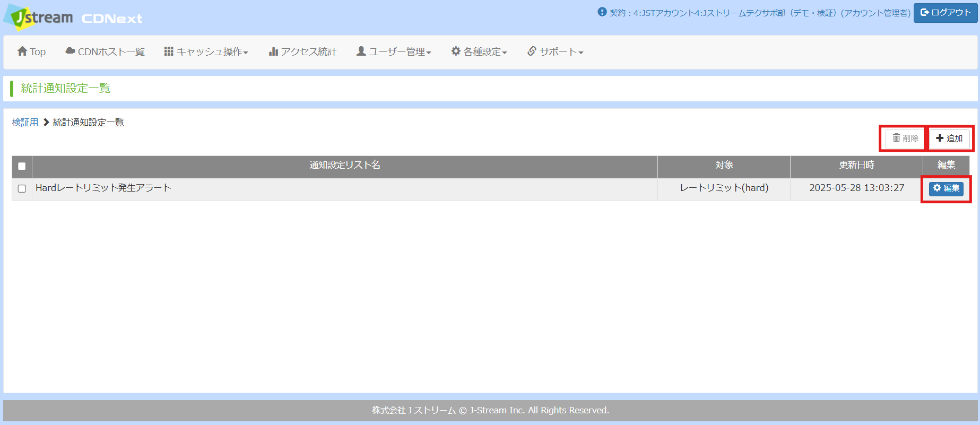The height and width of the screenshot is (425, 980).
Task: Open CDNホスト一覧 page
Action: tap(105, 51)
